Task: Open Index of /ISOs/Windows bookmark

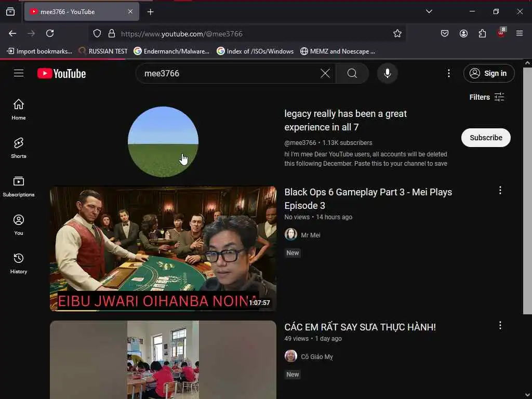Action: pos(255,51)
